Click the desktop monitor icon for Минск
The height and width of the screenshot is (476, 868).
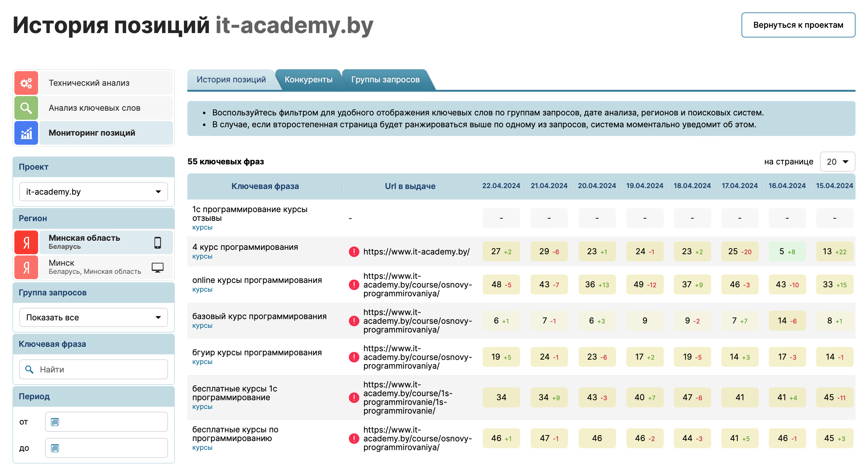pyautogui.click(x=157, y=267)
